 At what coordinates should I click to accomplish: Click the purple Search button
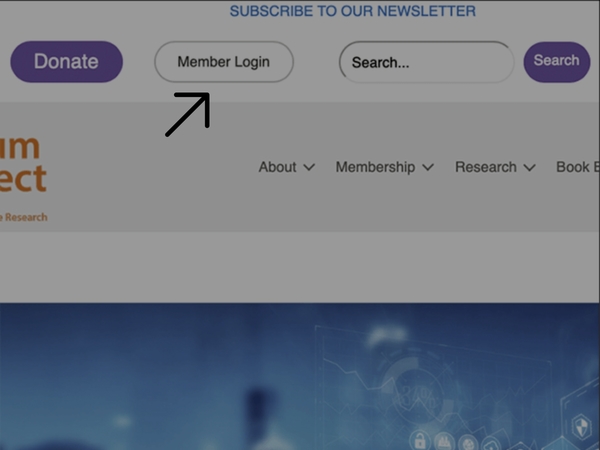coord(557,62)
